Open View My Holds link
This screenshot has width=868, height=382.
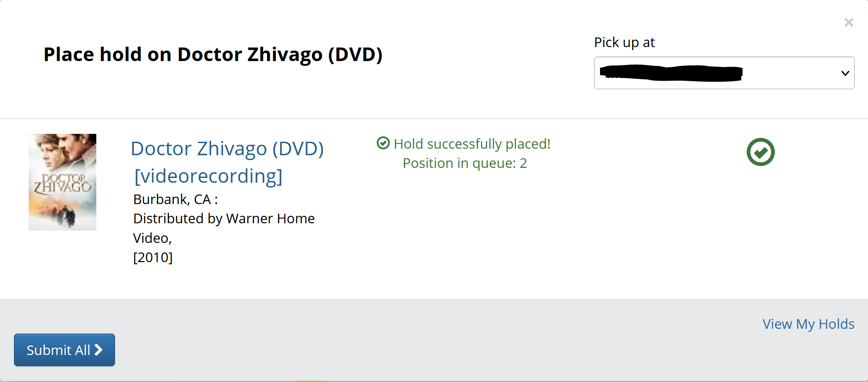808,324
